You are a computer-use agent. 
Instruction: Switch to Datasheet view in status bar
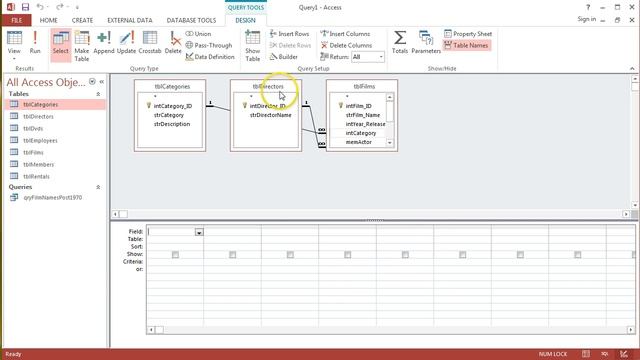tap(586, 354)
